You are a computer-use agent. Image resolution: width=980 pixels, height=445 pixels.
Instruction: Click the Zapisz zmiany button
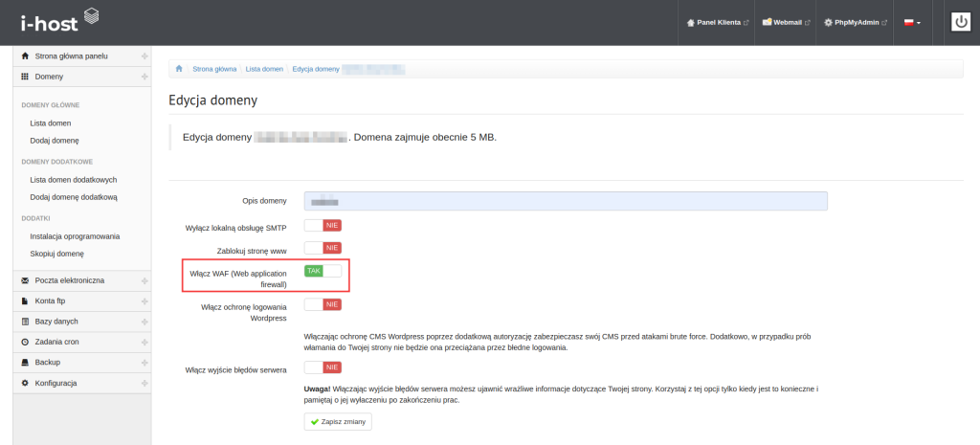coord(338,422)
